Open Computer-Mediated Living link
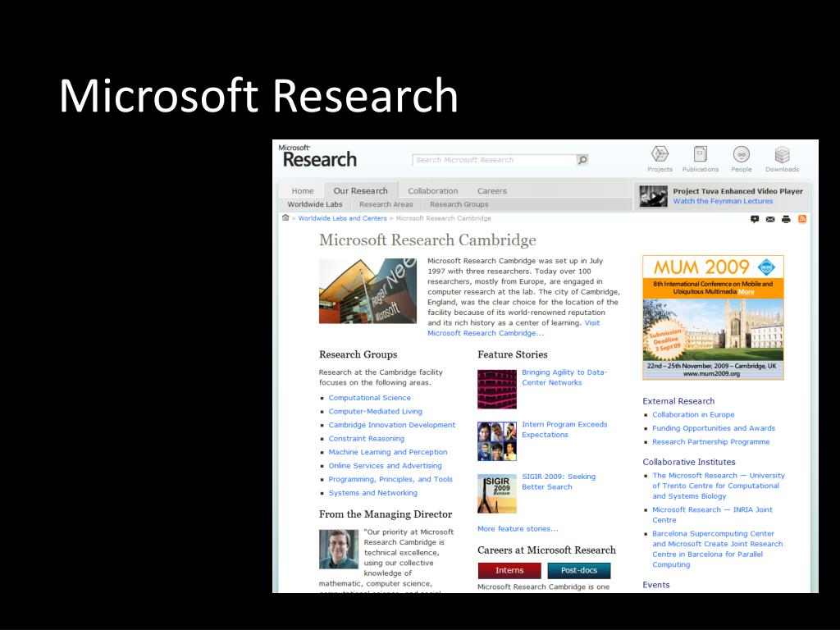Image resolution: width=840 pixels, height=630 pixels. click(x=375, y=412)
